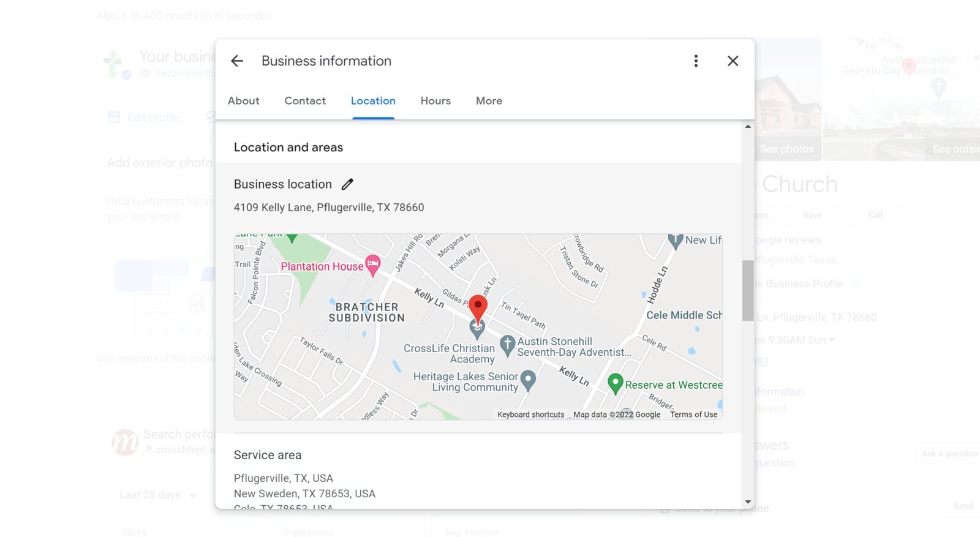Screen dimensions: 980x537
Task: Click the red location pin on map
Action: 478,308
